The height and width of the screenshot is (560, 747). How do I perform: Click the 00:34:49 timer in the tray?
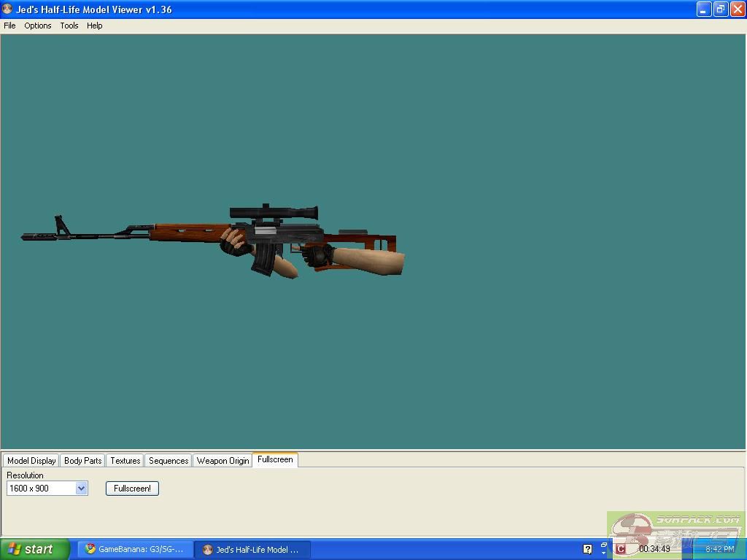pyautogui.click(x=654, y=549)
